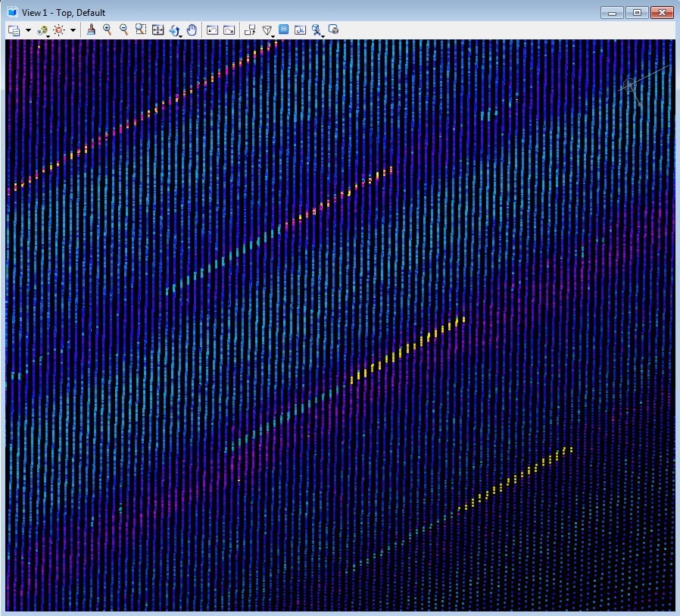Open the View Attributes icon

14,30
